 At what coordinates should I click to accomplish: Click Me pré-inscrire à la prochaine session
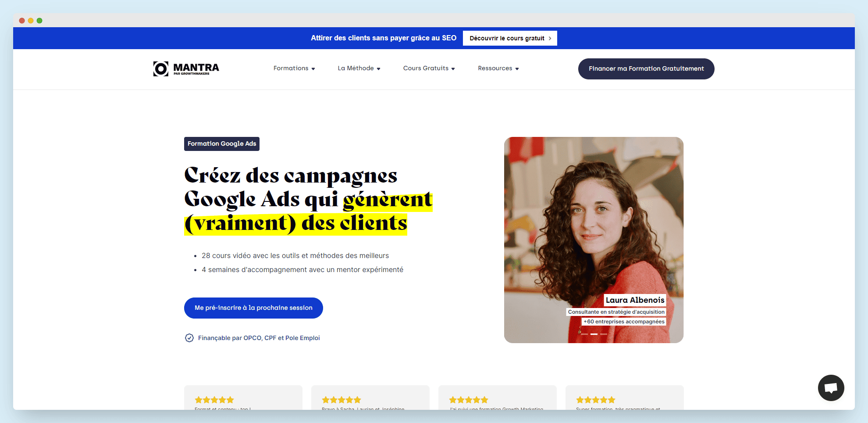pyautogui.click(x=253, y=308)
